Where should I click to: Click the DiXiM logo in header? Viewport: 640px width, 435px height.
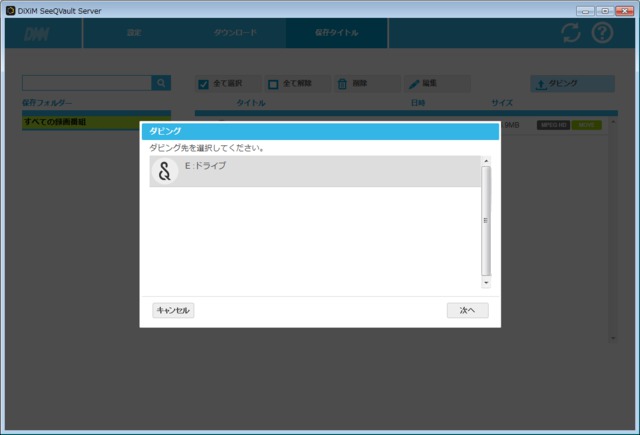coord(36,33)
